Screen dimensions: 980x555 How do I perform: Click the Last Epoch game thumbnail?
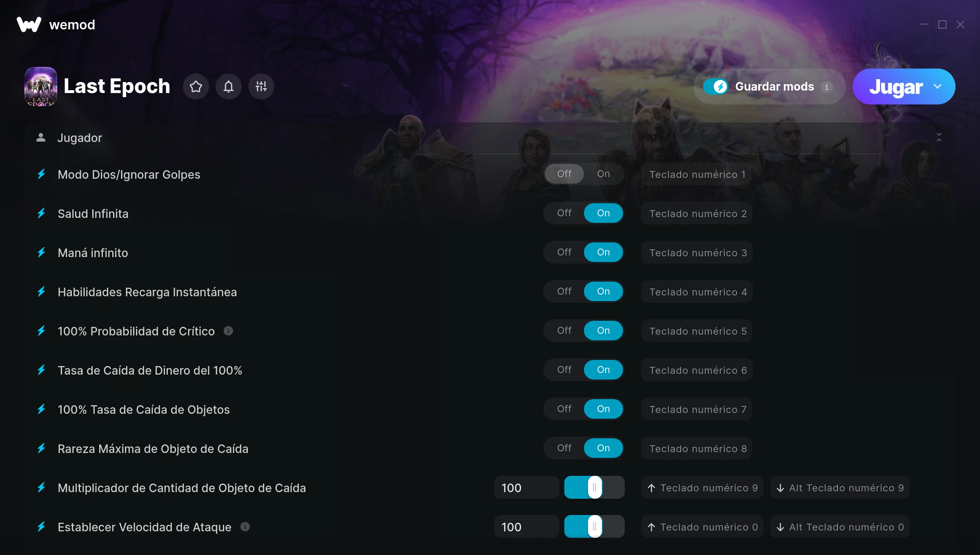(x=41, y=87)
